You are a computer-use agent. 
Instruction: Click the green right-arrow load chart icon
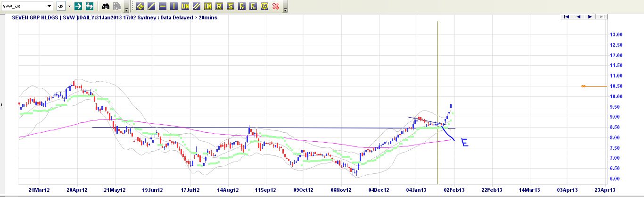coord(78,6)
